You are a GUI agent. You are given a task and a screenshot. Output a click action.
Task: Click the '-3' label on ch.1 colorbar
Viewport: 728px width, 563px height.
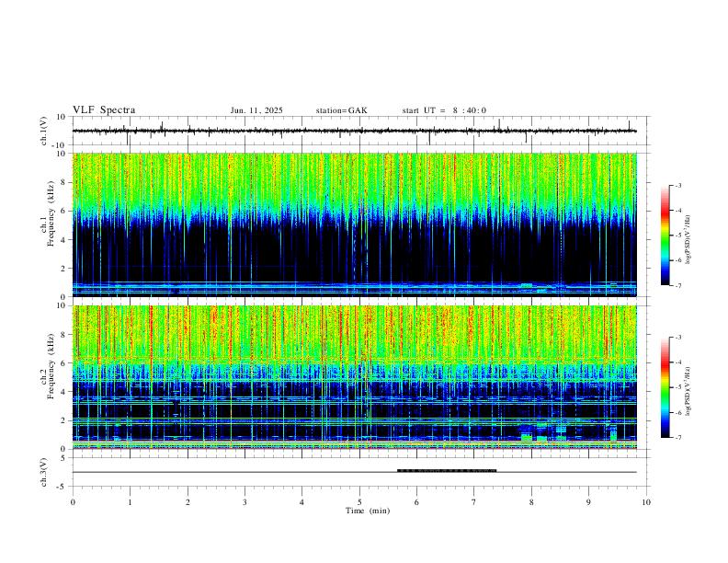(x=677, y=185)
